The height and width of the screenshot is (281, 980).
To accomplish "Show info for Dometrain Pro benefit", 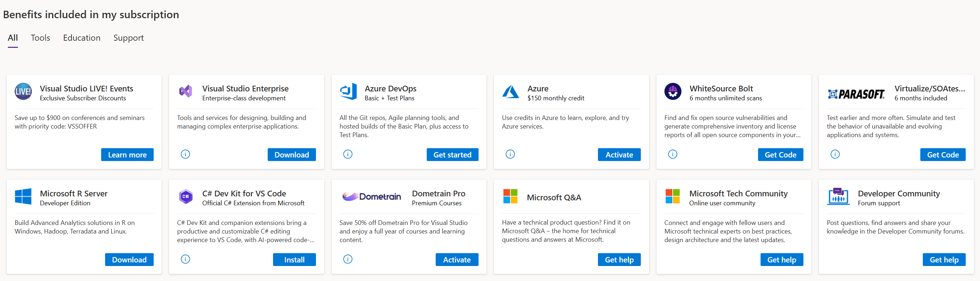I will tap(348, 259).
